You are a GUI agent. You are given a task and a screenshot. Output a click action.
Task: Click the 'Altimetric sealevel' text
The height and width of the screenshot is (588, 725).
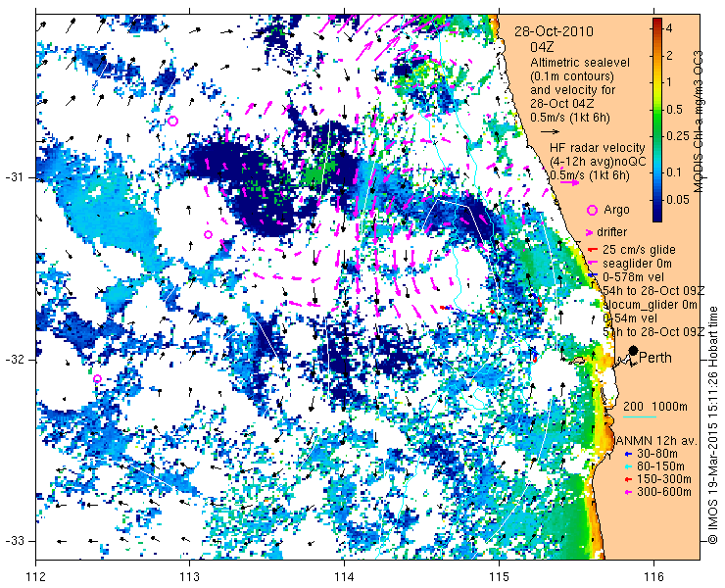[580, 62]
